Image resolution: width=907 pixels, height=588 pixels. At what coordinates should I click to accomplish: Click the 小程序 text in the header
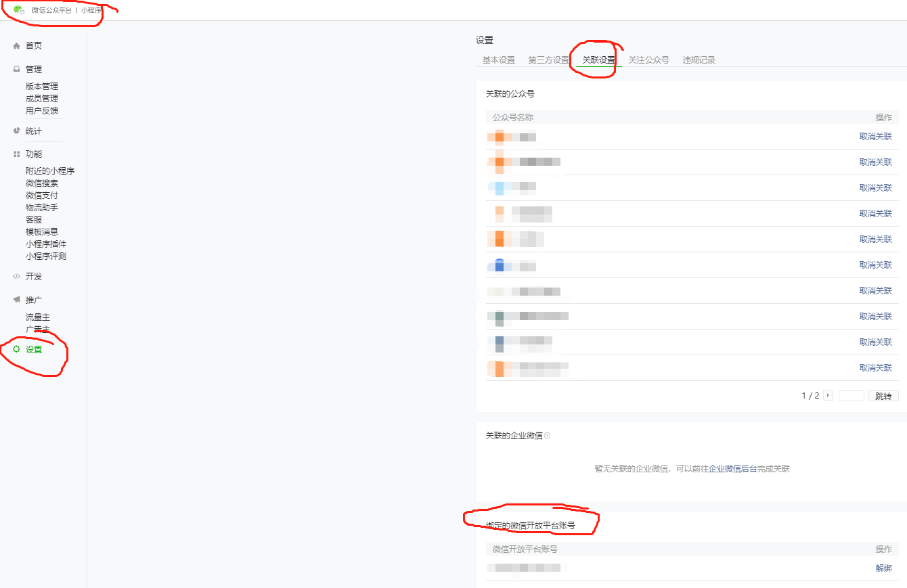pyautogui.click(x=91, y=10)
